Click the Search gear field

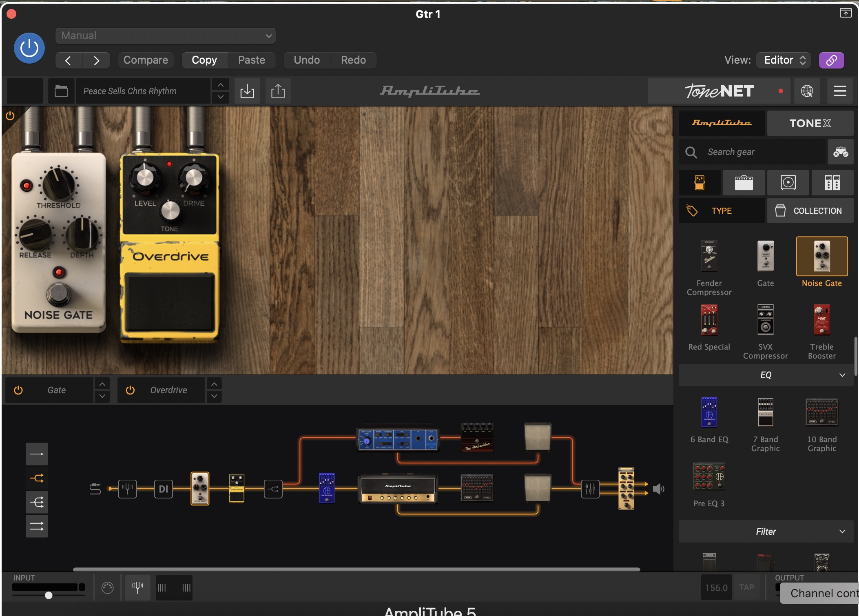point(753,152)
